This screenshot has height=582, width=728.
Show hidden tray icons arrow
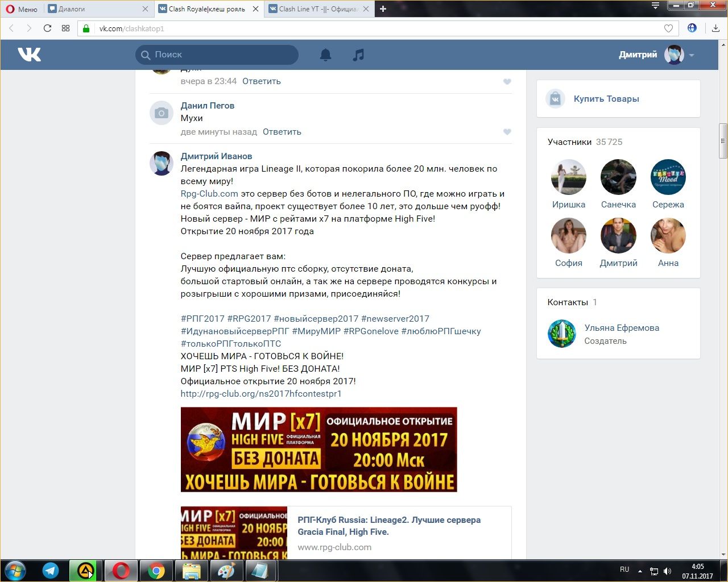pos(640,571)
